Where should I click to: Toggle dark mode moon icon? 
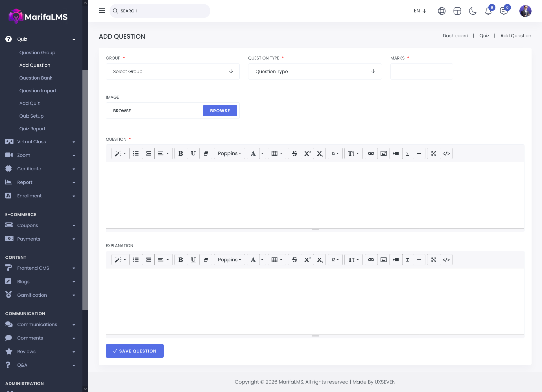pos(473,11)
